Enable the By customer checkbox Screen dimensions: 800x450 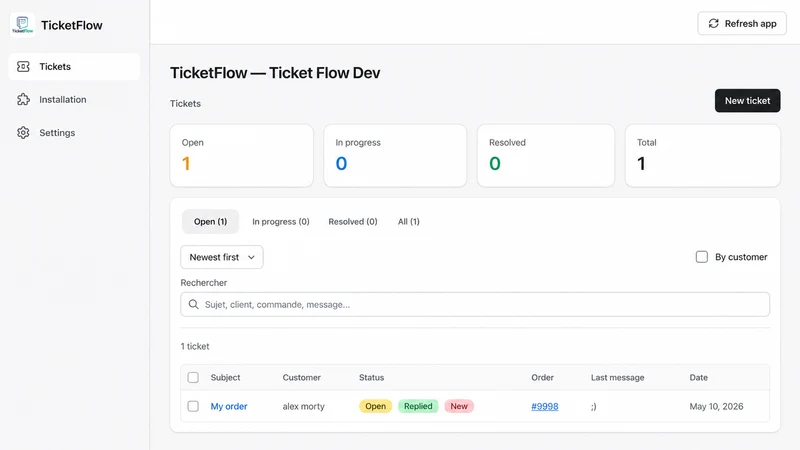(x=702, y=257)
